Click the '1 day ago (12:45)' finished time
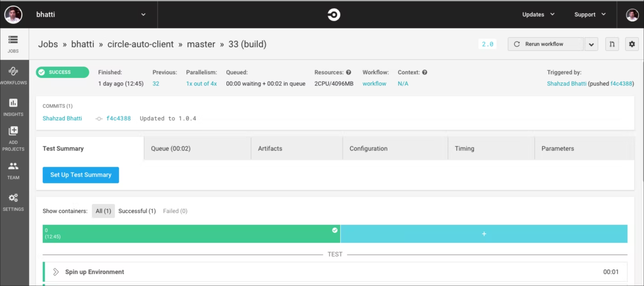Screen dimensions: 644x286 pyautogui.click(x=121, y=84)
